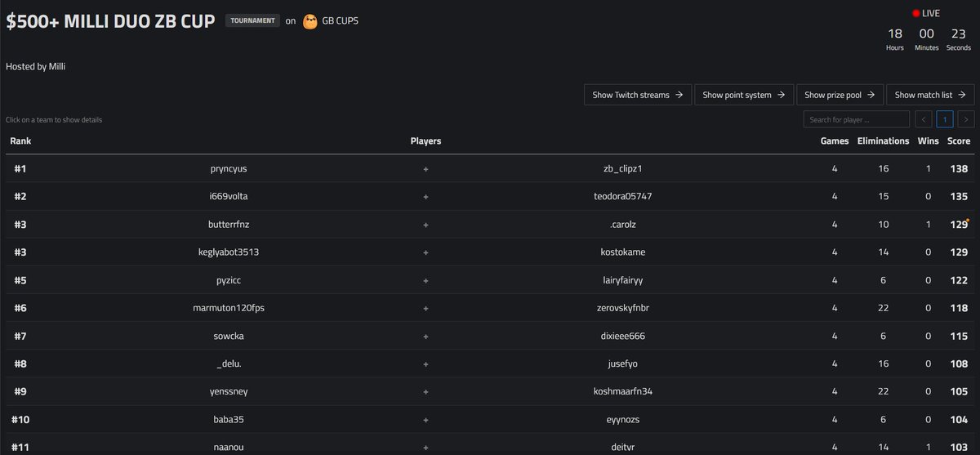Click rank #10 cell

coord(20,418)
